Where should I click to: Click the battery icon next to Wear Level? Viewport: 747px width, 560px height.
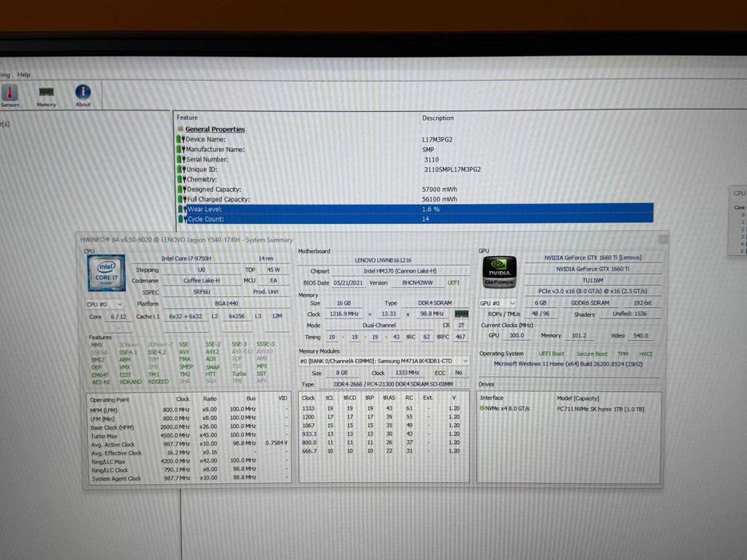[182, 209]
